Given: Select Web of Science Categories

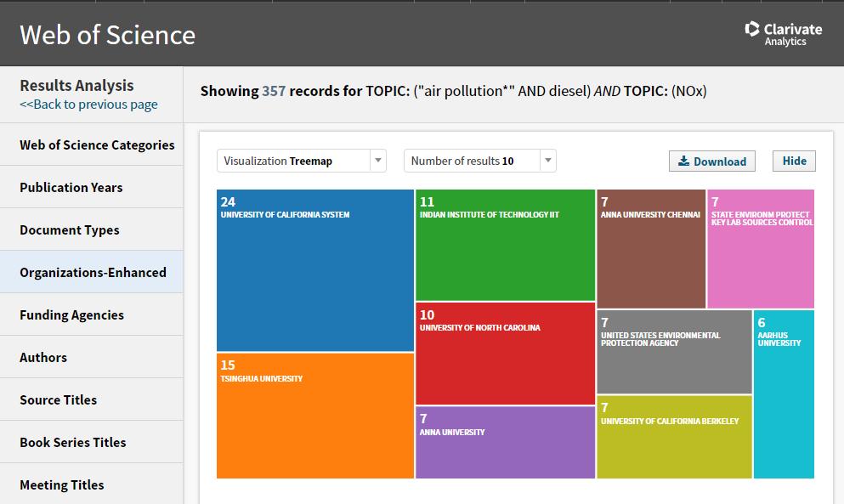Looking at the screenshot, I should click(x=92, y=144).
